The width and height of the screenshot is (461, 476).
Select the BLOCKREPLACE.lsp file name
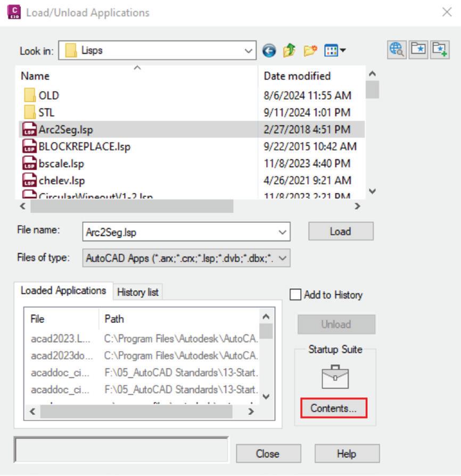click(85, 147)
